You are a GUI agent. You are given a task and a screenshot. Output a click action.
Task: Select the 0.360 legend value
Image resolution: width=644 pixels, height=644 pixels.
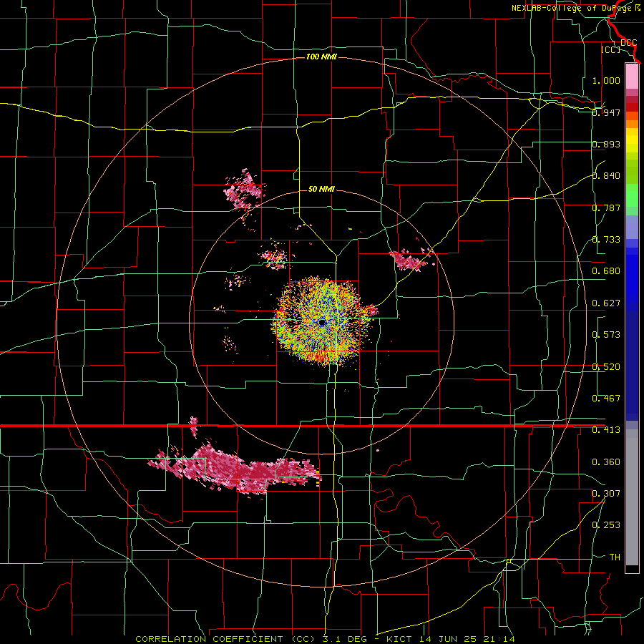point(606,462)
